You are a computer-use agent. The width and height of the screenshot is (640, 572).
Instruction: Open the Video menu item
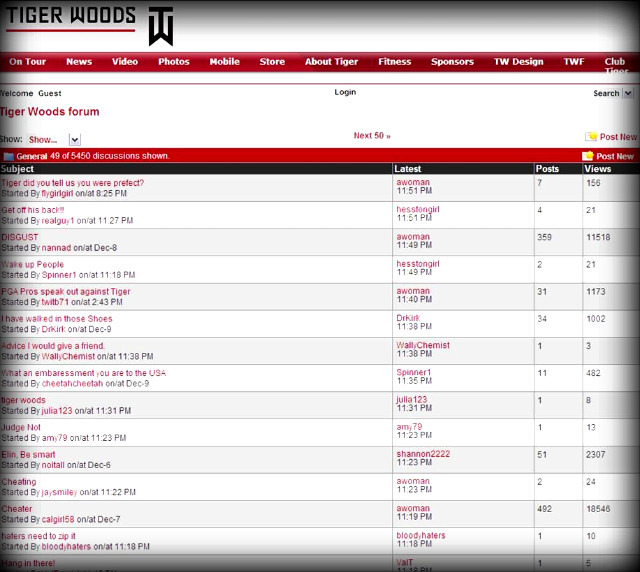click(125, 62)
